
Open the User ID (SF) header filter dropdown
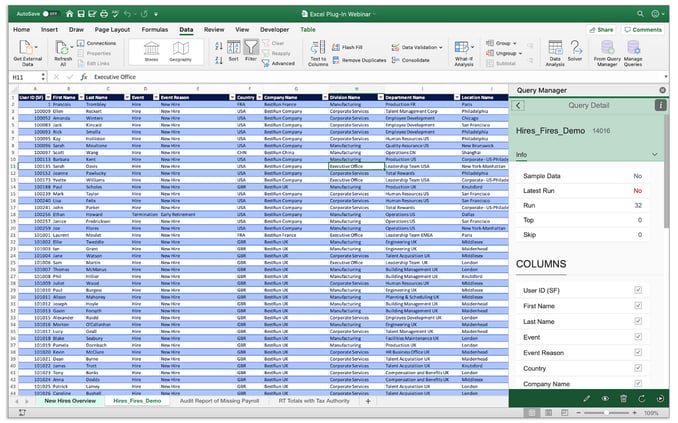(48, 97)
